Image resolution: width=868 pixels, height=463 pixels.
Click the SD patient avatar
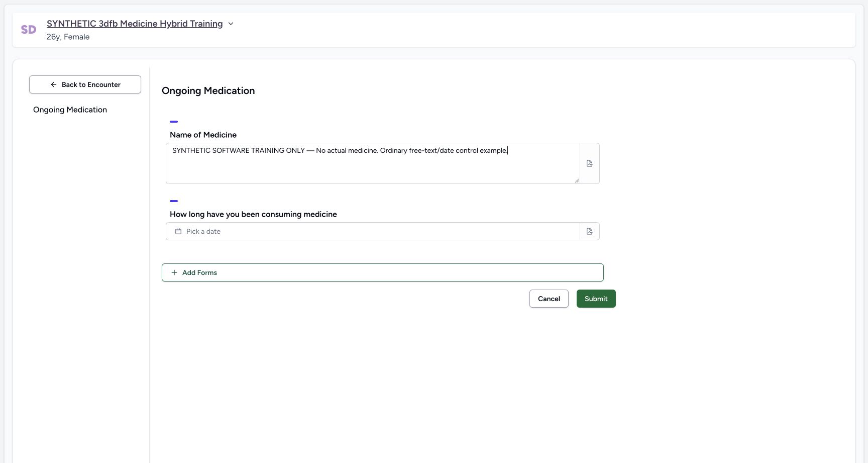(29, 30)
